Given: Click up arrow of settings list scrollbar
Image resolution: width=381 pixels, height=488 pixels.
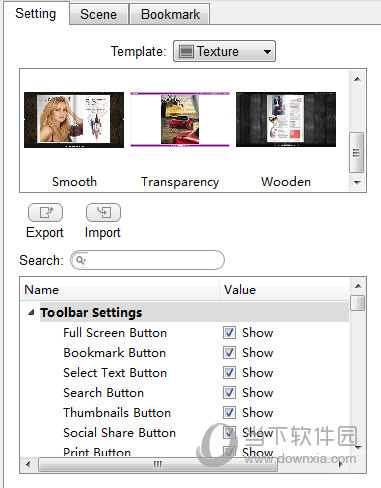Looking at the screenshot, I should 358,286.
